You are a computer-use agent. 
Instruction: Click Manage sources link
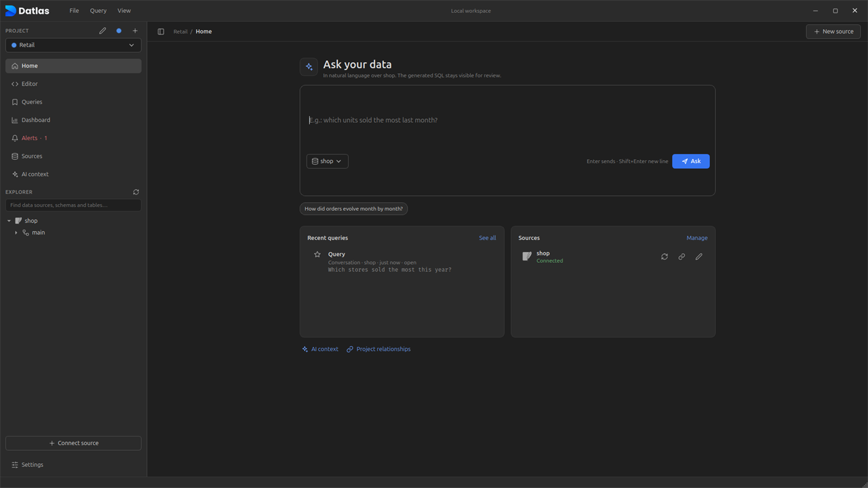(x=697, y=238)
